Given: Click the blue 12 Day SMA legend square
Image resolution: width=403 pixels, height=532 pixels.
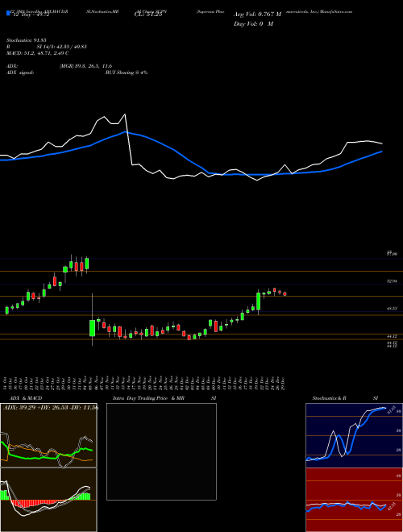Looking at the screenshot, I should coord(8,14).
